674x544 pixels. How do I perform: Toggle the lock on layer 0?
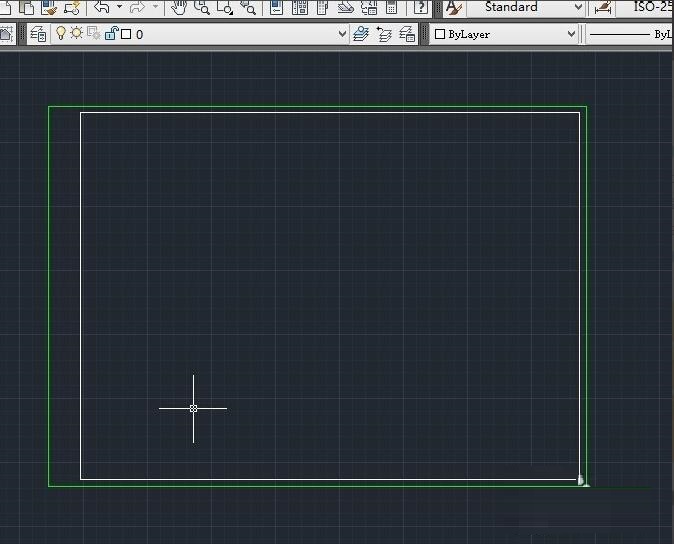pyautogui.click(x=111, y=33)
